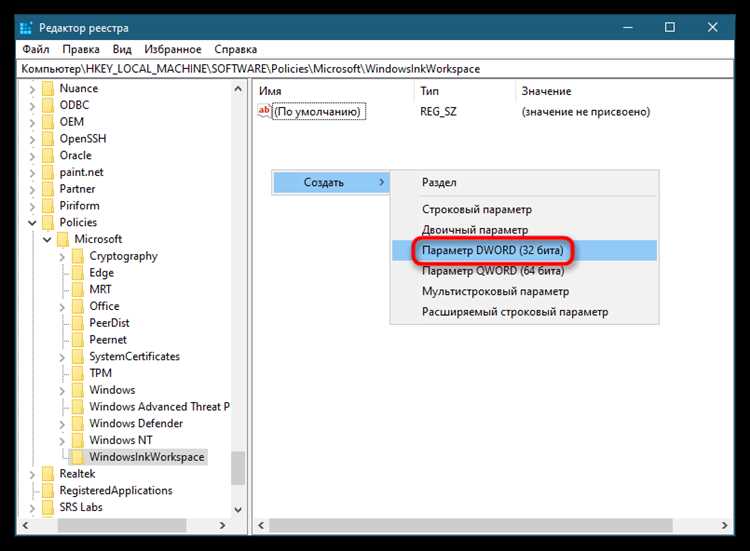Collapse the Policies tree node
Screen dimensions: 750x551
pos(32,223)
